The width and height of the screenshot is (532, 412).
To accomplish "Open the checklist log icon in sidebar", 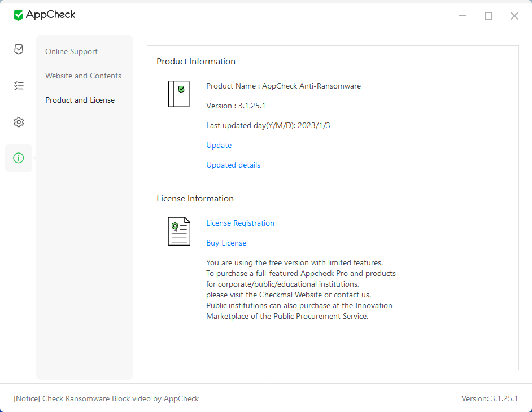I will pos(19,85).
